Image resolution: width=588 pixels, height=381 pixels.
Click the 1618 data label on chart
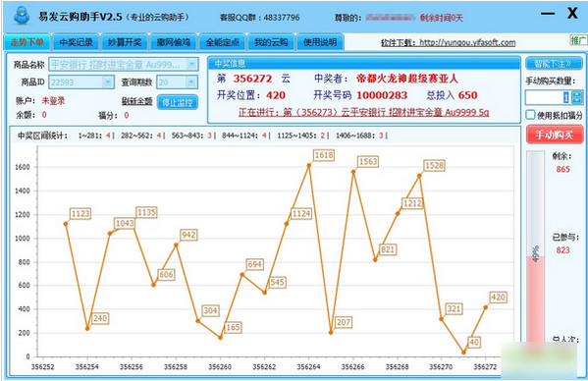pyautogui.click(x=324, y=155)
